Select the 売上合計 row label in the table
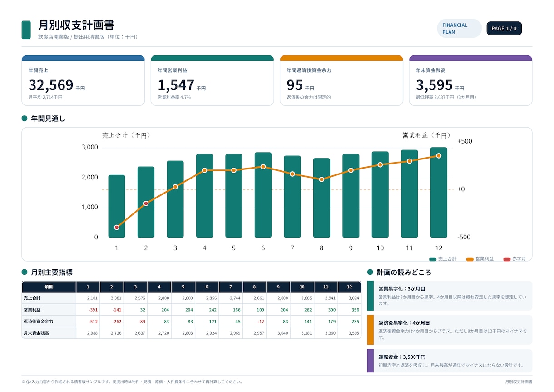The image size is (554, 392). click(x=32, y=298)
